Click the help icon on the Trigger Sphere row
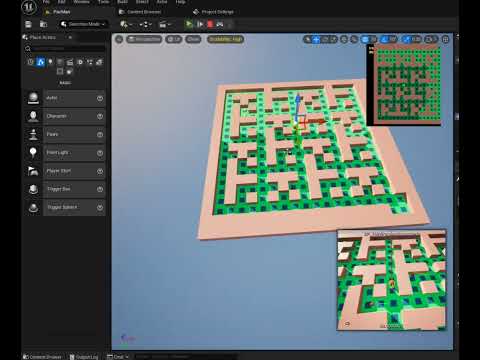This screenshot has width=480, height=360. tap(100, 208)
